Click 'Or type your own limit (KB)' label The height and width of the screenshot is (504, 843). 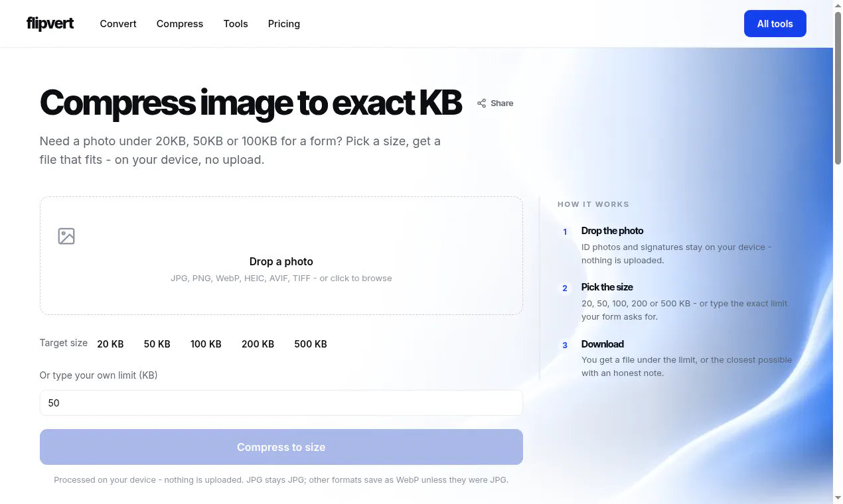pos(98,375)
